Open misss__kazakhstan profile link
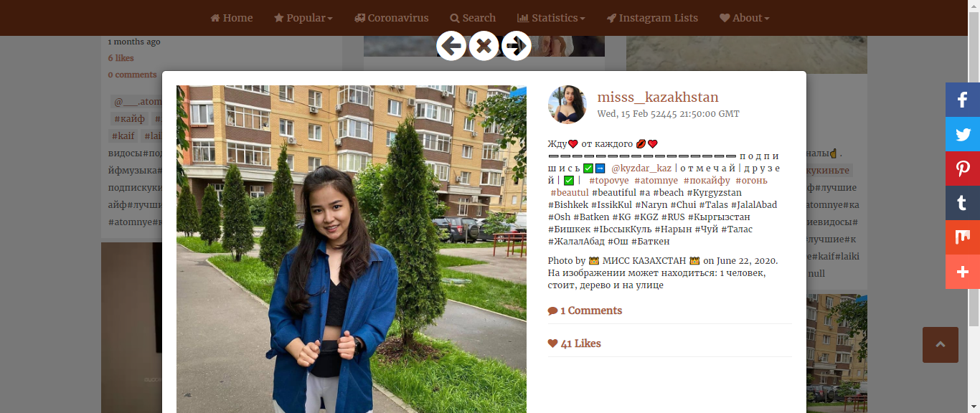The height and width of the screenshot is (413, 980). (658, 98)
